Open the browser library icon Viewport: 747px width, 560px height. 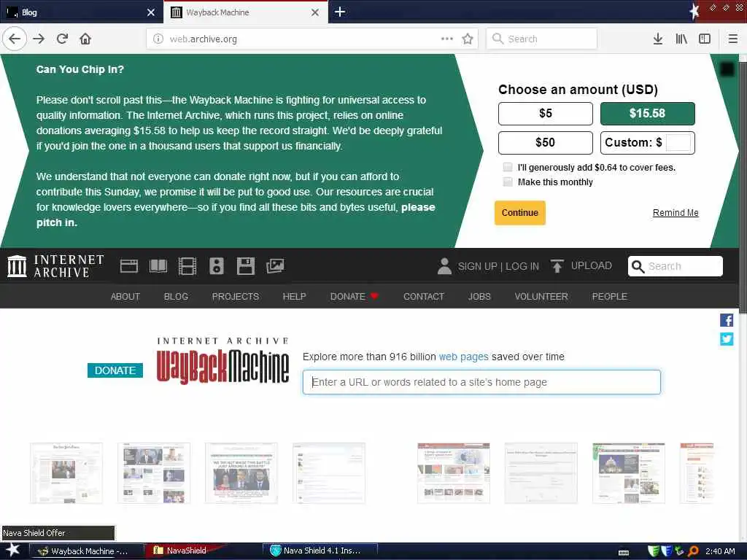[x=681, y=39]
